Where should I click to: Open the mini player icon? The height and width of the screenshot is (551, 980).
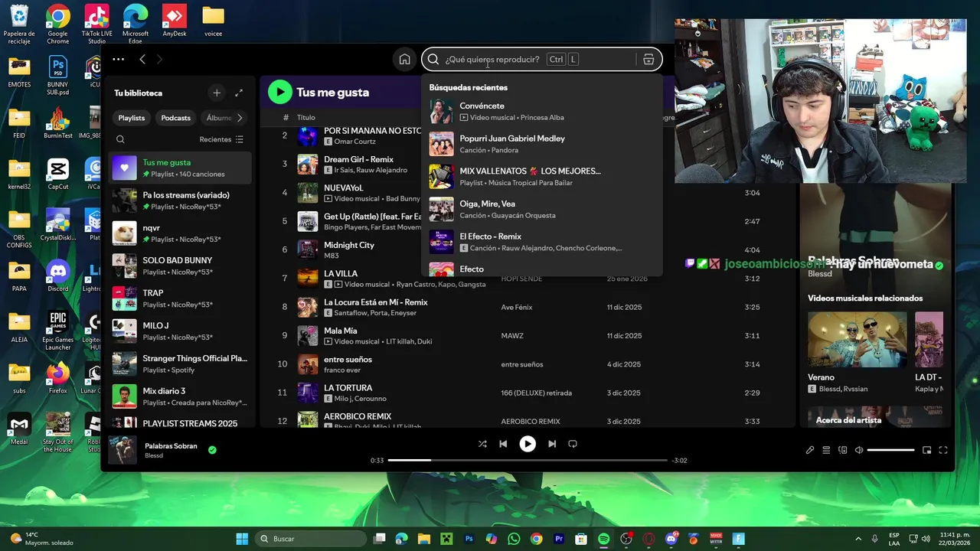click(x=926, y=450)
